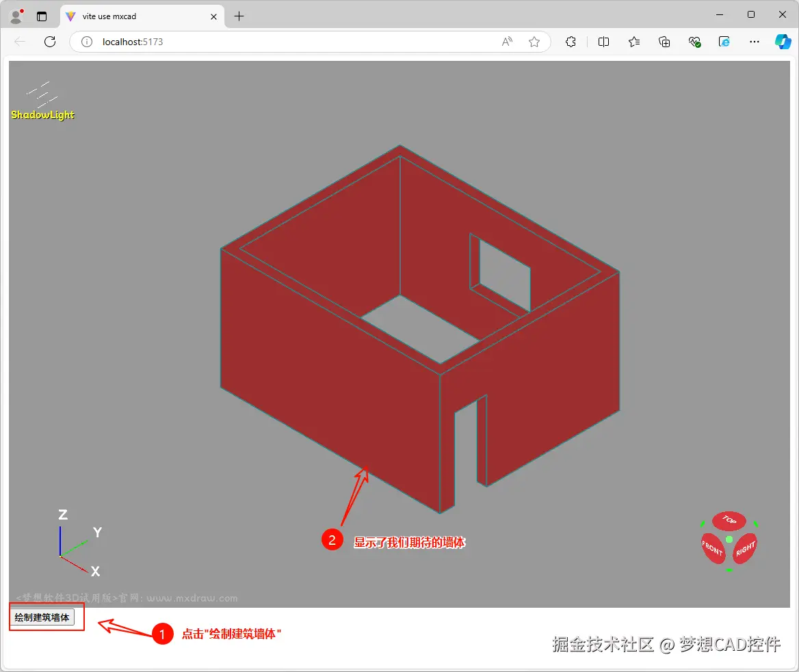Click the 绘制建筑墙体 button
The width and height of the screenshot is (799, 672).
(x=42, y=617)
